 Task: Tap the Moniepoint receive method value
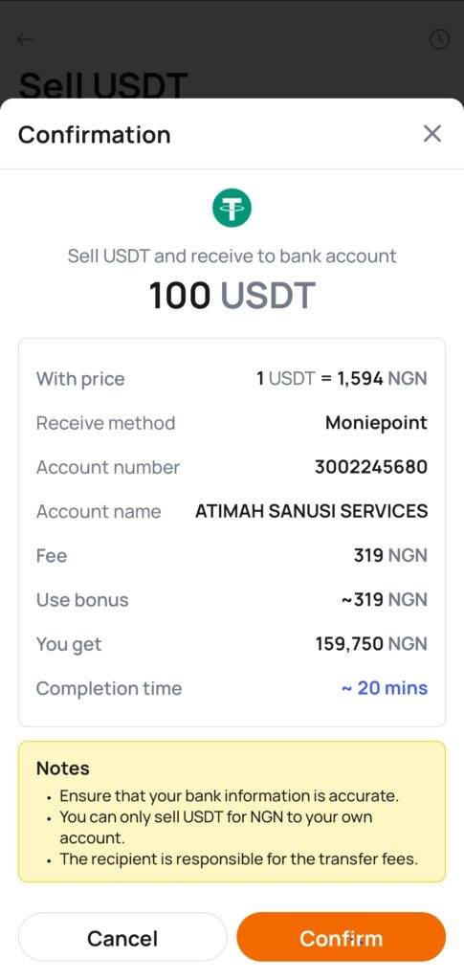376,423
